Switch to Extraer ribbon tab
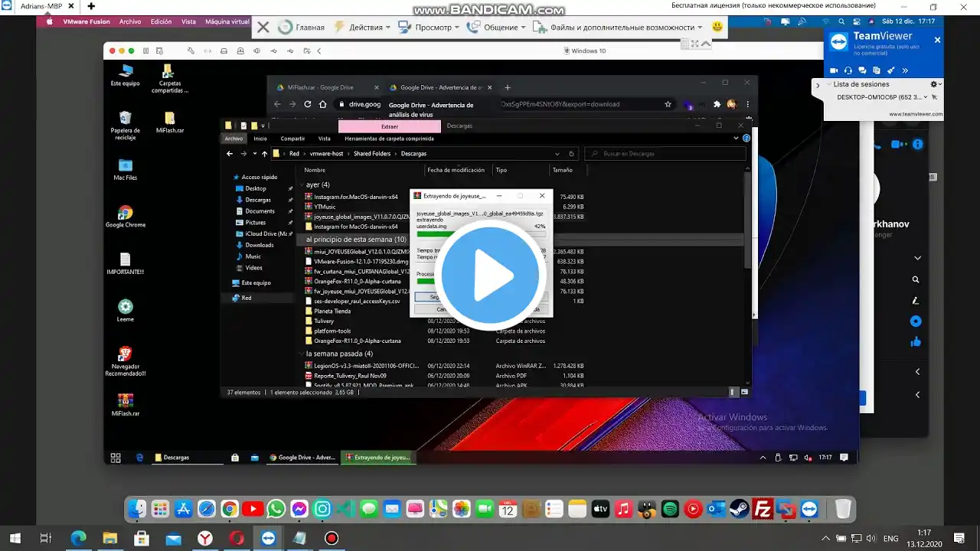The width and height of the screenshot is (980, 551). pos(390,126)
